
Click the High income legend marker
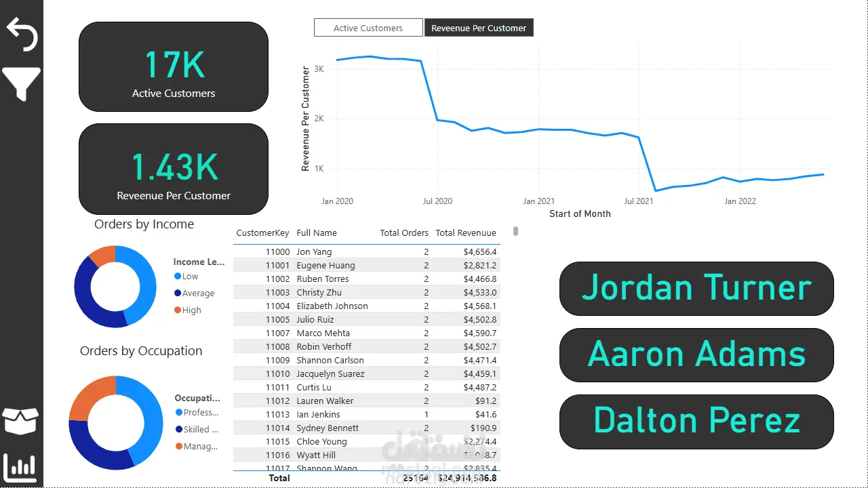pyautogui.click(x=178, y=310)
